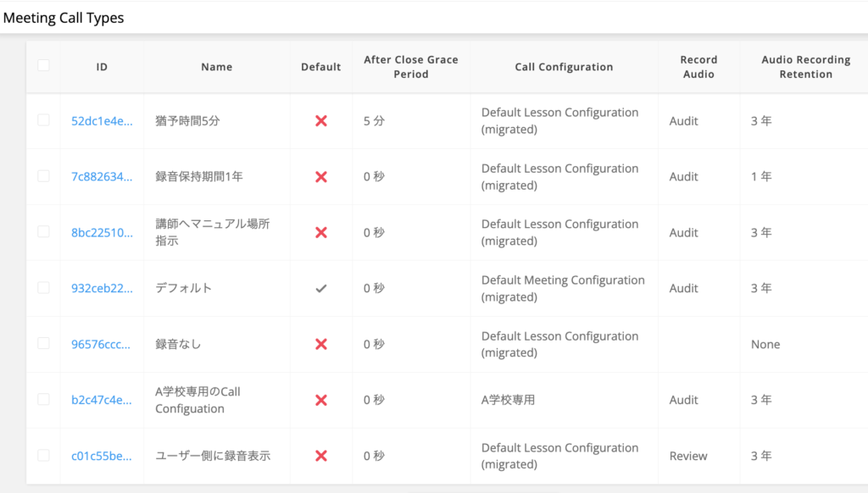The image size is (868, 493).
Task: Open the 96576ccc ID link
Action: (x=102, y=345)
